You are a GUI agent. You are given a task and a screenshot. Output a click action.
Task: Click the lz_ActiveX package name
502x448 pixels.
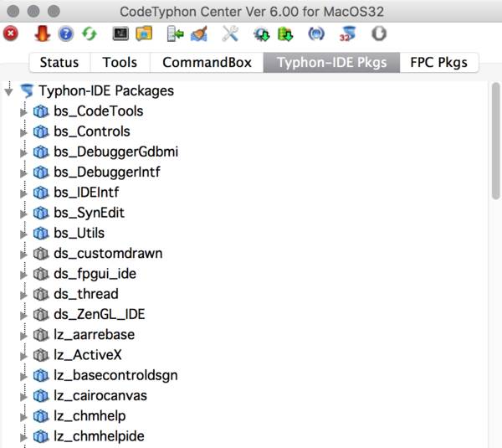[x=88, y=355]
